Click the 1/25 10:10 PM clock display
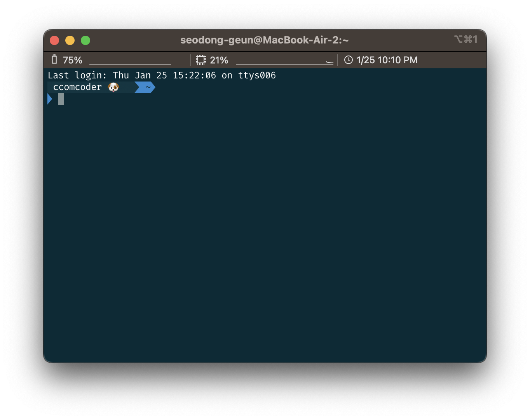The height and width of the screenshot is (420, 530). coord(386,60)
